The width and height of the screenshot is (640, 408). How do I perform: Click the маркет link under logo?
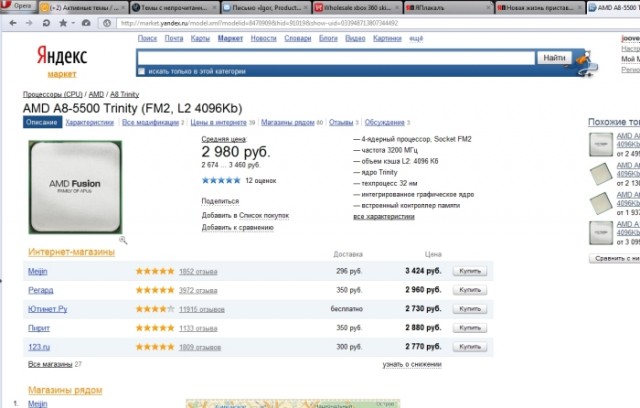pos(62,74)
